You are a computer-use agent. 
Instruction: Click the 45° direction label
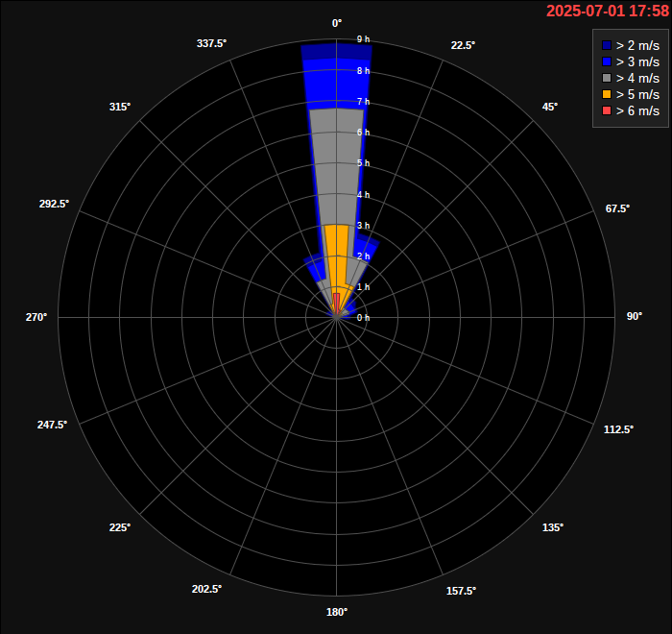(x=550, y=107)
